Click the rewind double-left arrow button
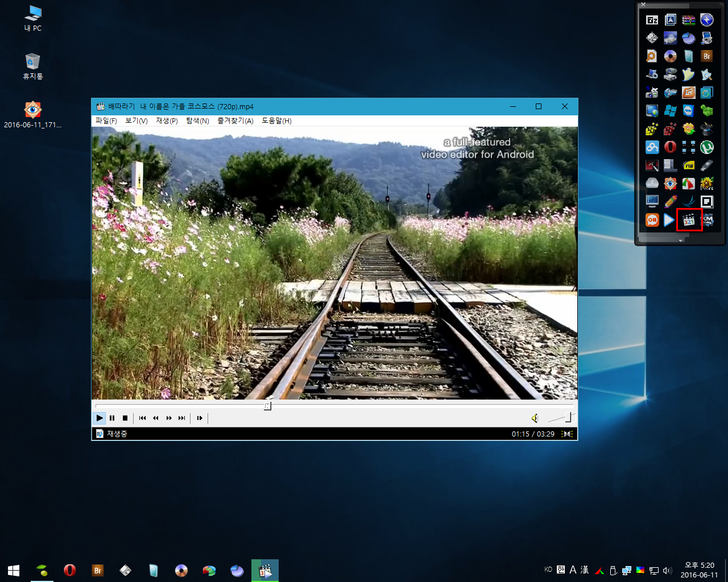 point(156,418)
